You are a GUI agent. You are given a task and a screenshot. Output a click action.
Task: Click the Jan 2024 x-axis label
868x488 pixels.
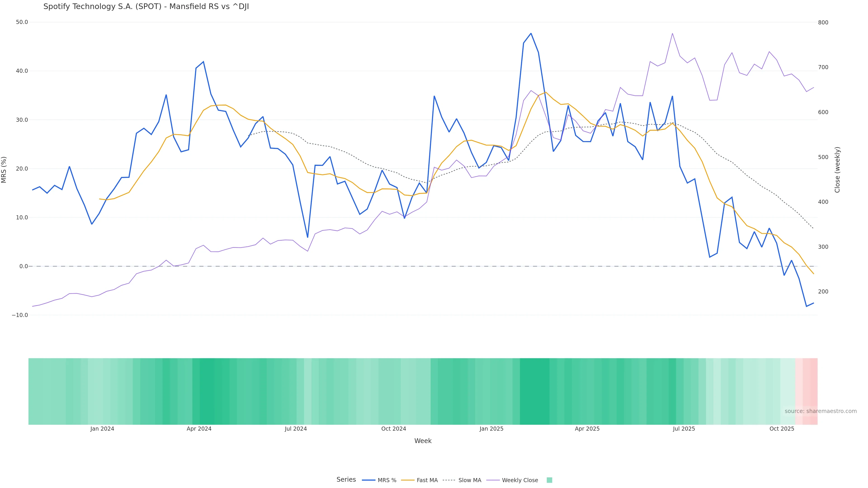[102, 429]
